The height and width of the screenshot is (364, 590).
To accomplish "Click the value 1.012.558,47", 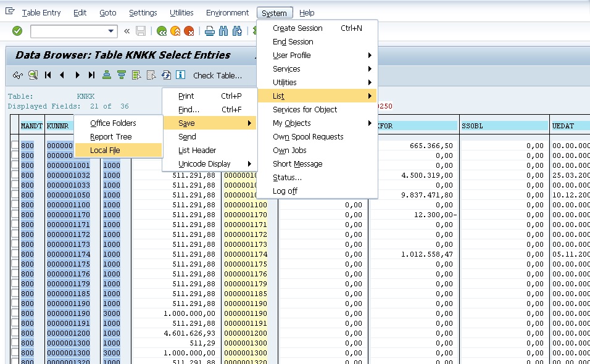I will click(x=426, y=254).
